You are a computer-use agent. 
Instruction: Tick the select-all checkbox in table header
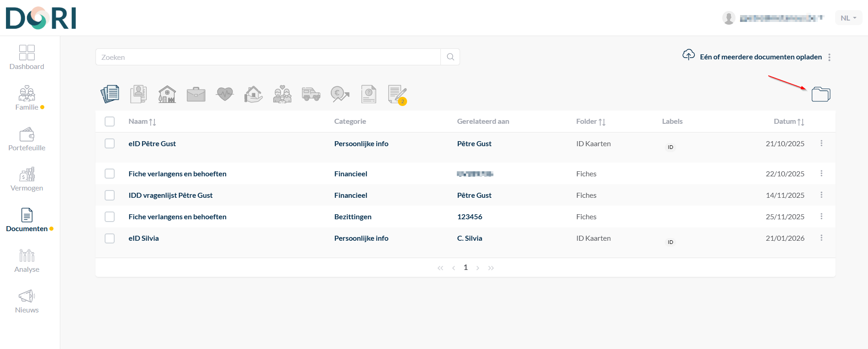(110, 122)
